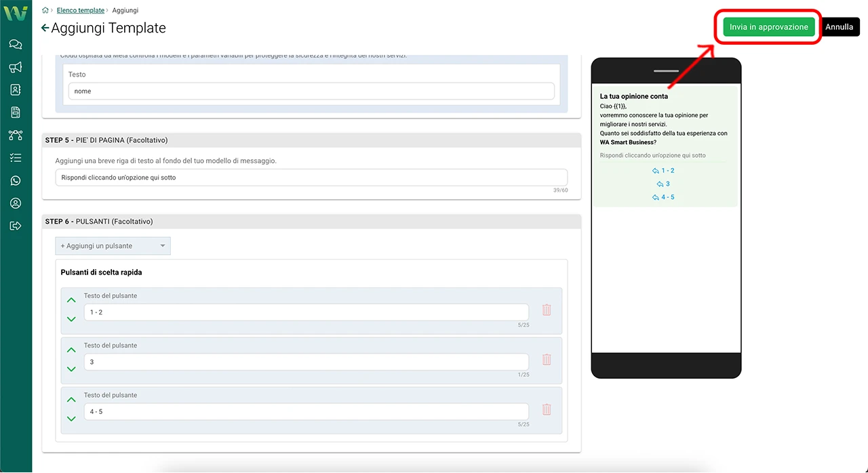Click button text field containing '3'
Screen dimensions: 868x473
[307, 362]
